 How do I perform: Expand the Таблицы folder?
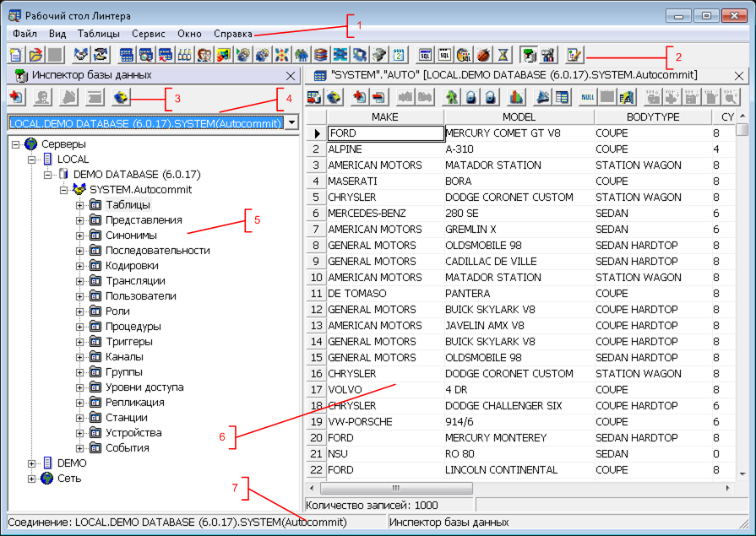coord(79,205)
